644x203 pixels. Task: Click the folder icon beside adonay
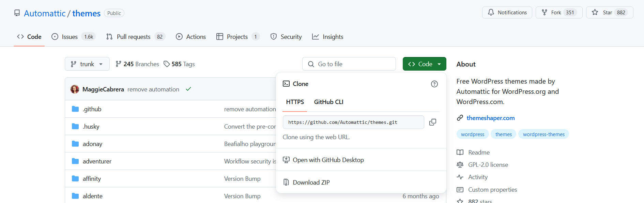(75, 144)
